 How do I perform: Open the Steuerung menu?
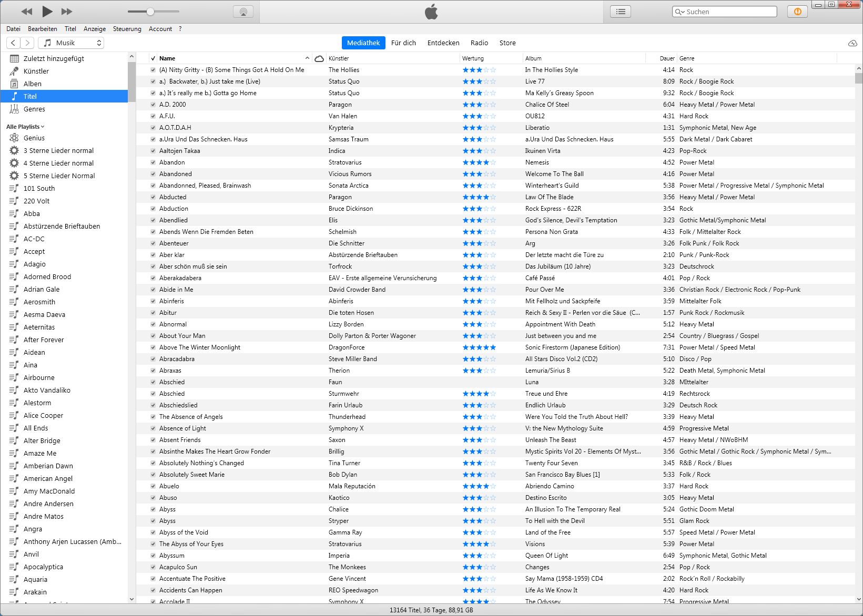click(127, 29)
